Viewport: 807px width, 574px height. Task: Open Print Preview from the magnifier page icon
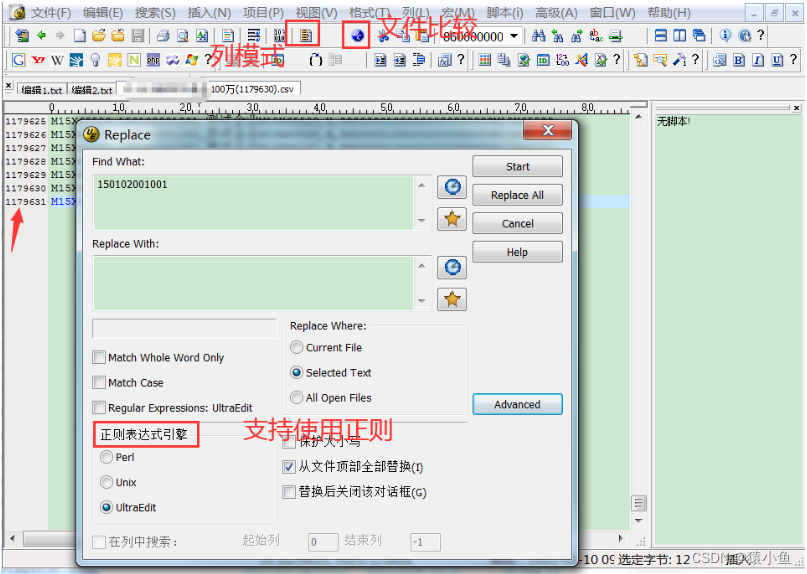[183, 36]
